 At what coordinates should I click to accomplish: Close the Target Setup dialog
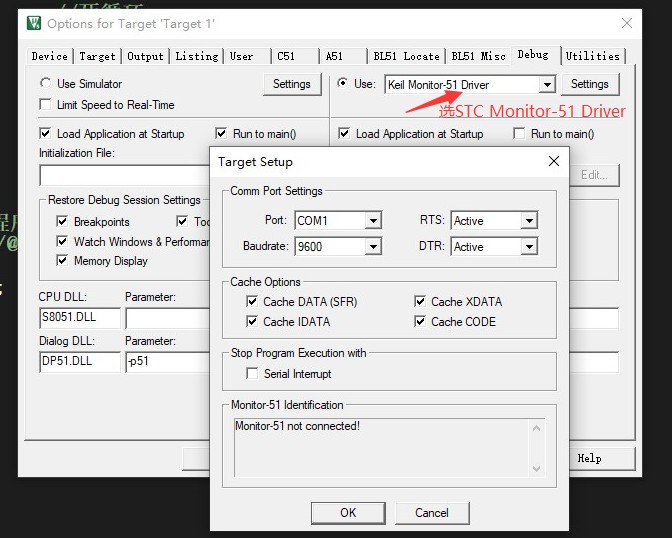pyautogui.click(x=554, y=161)
